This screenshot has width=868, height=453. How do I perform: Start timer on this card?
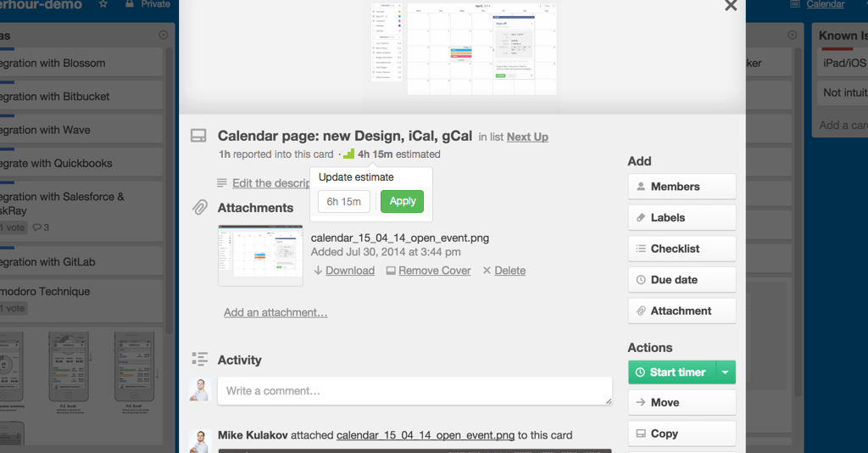(x=672, y=372)
